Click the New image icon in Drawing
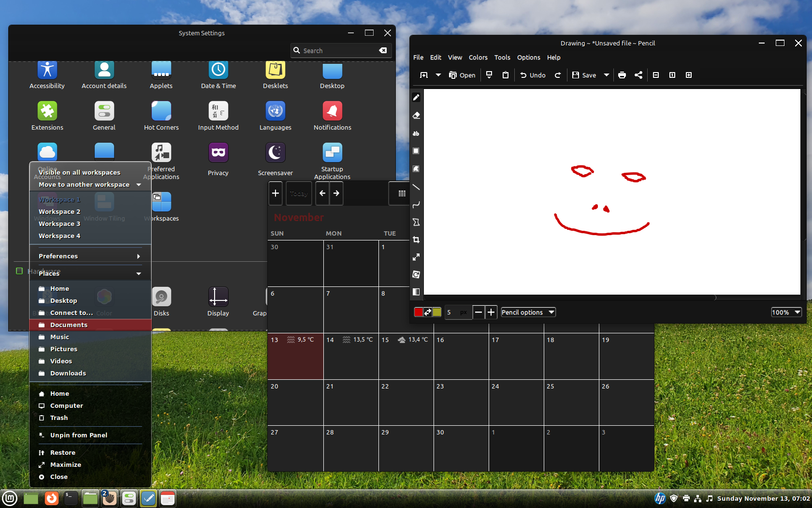This screenshot has width=812, height=508. point(424,75)
